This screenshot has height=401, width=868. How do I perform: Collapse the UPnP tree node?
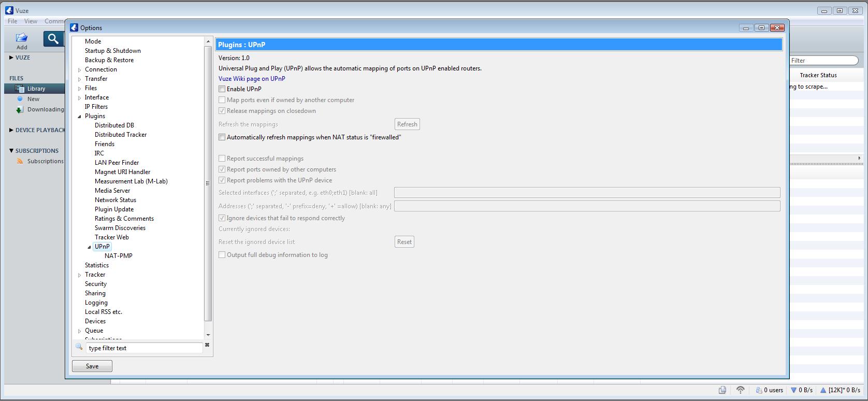point(90,247)
